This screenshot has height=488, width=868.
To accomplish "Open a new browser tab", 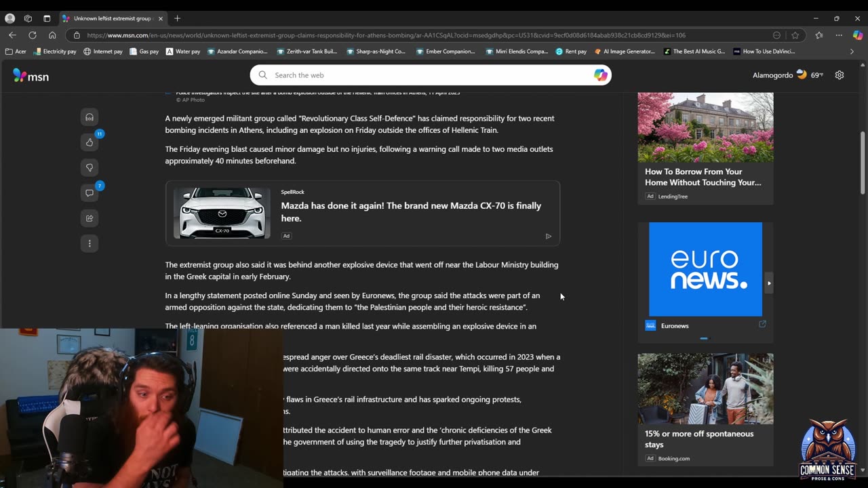I will [177, 18].
